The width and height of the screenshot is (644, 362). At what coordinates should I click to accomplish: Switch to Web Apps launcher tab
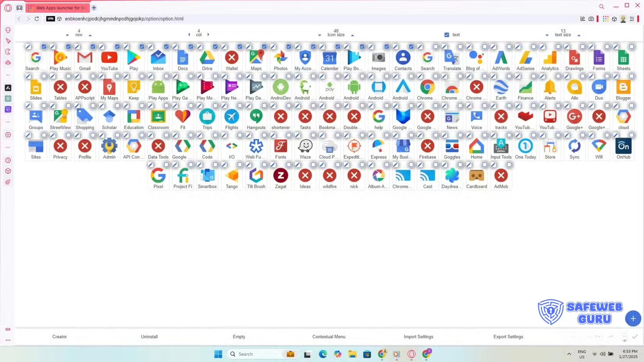tap(58, 8)
